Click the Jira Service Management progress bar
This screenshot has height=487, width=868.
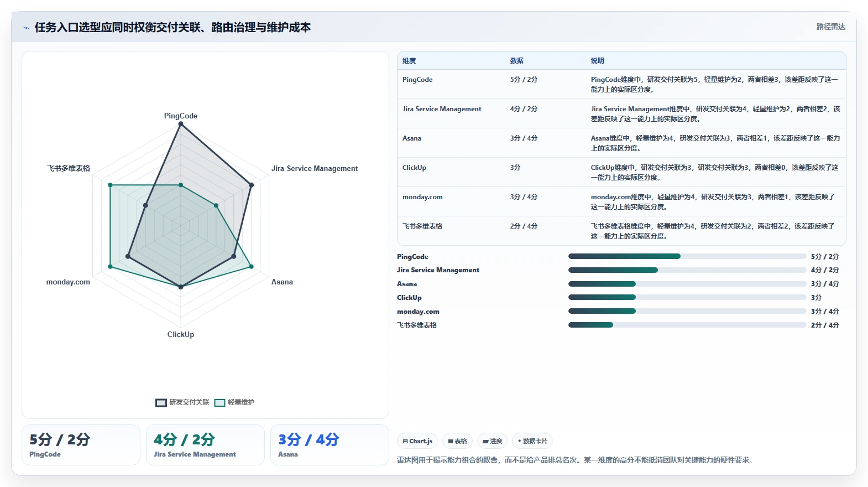click(687, 270)
